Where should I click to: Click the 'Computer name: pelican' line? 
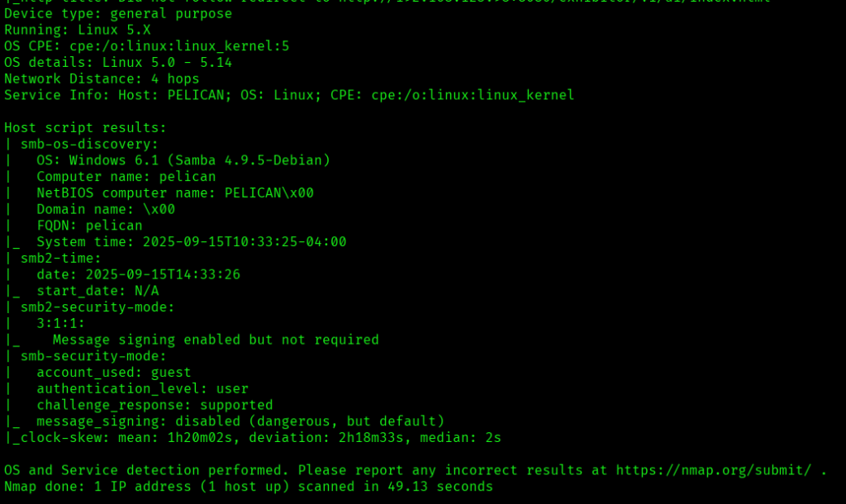pyautogui.click(x=126, y=177)
